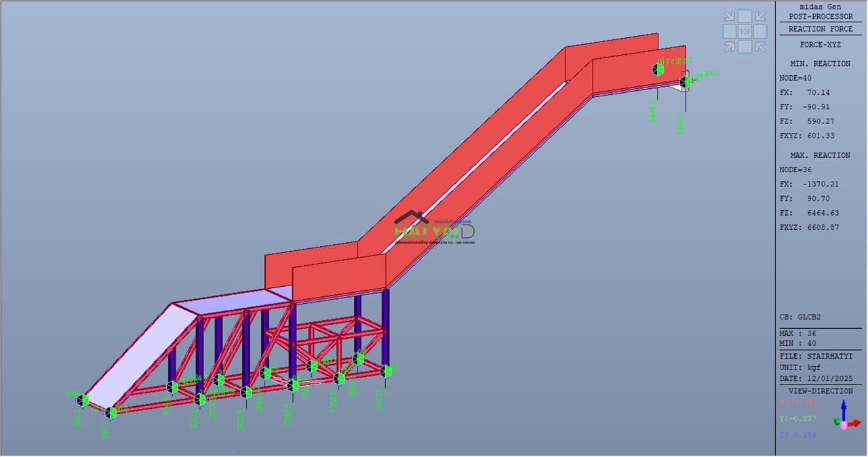Click the REACTION FORCE legend title

coord(821,29)
